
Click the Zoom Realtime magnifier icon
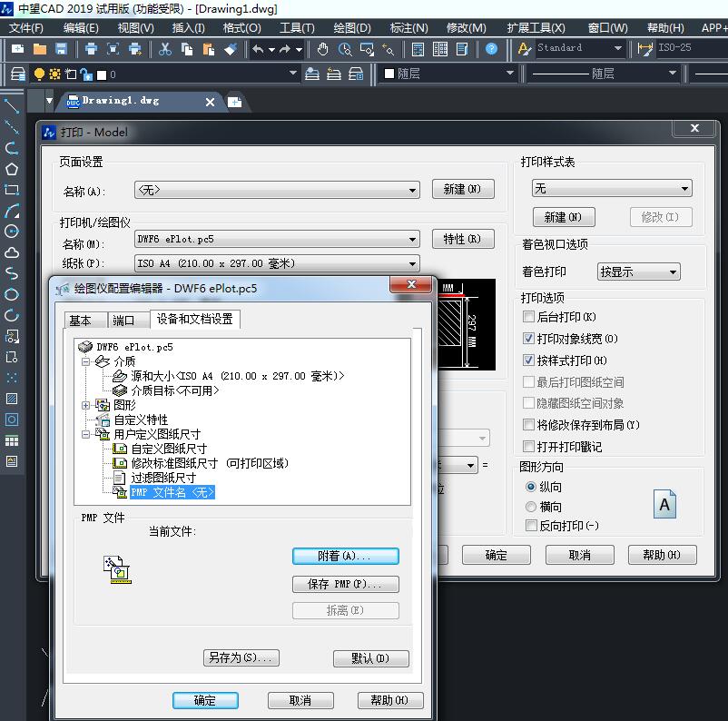point(345,48)
